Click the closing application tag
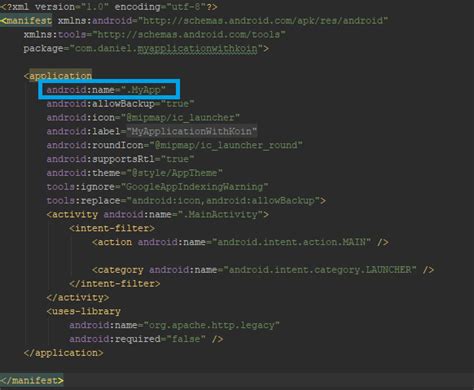Image resolution: width=474 pixels, height=390 pixels. [64, 353]
